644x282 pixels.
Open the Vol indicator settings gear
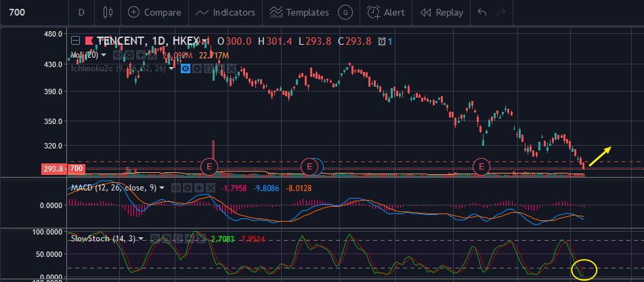pos(129,55)
